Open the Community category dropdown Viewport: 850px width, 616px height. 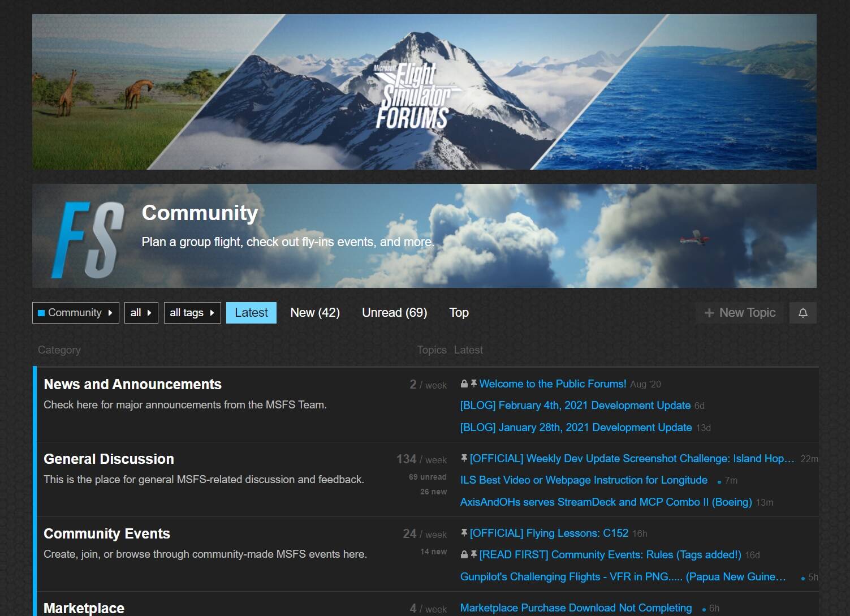[x=76, y=313]
